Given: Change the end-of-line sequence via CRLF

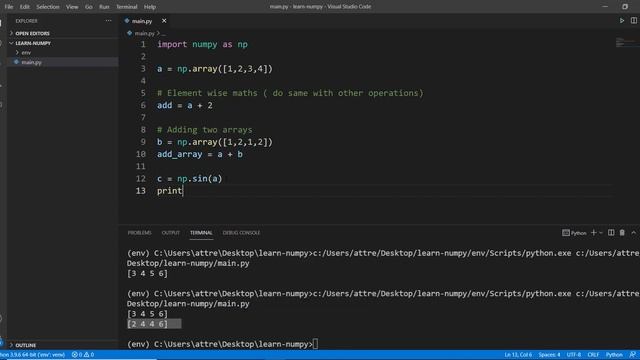Looking at the screenshot, I should [593, 355].
